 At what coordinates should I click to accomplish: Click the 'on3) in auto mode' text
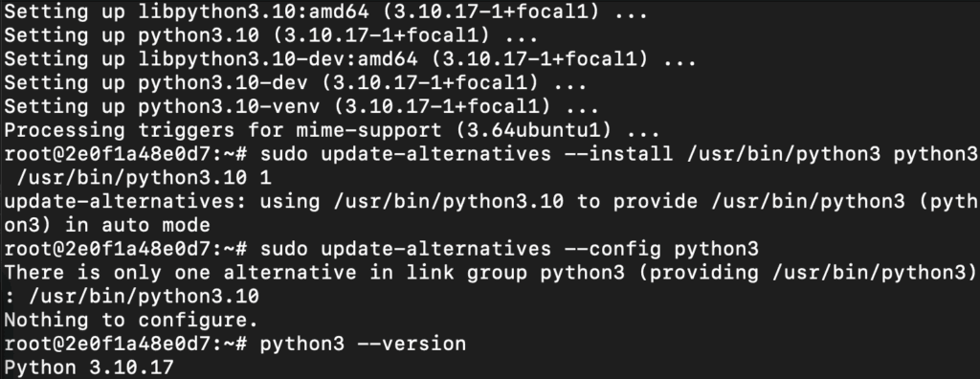[x=107, y=225]
